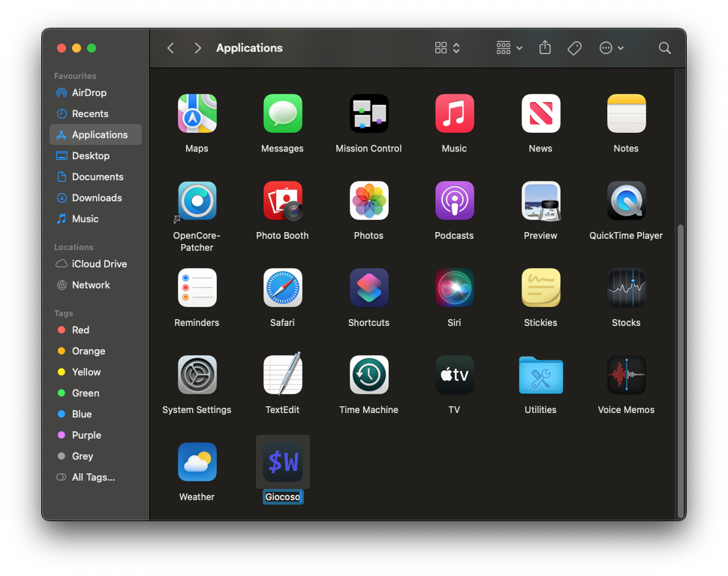728x576 pixels.
Task: Launch Photo Booth
Action: 282,201
